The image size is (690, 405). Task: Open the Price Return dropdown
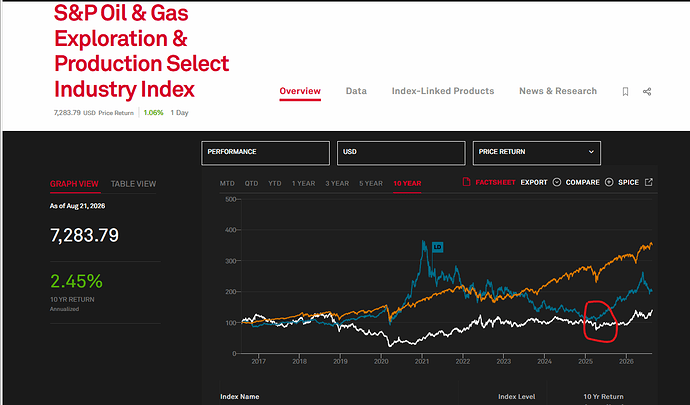tap(536, 153)
